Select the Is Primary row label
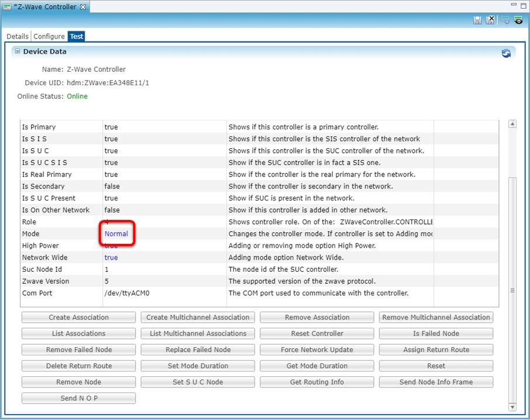Image resolution: width=530 pixels, height=420 pixels. coord(39,127)
